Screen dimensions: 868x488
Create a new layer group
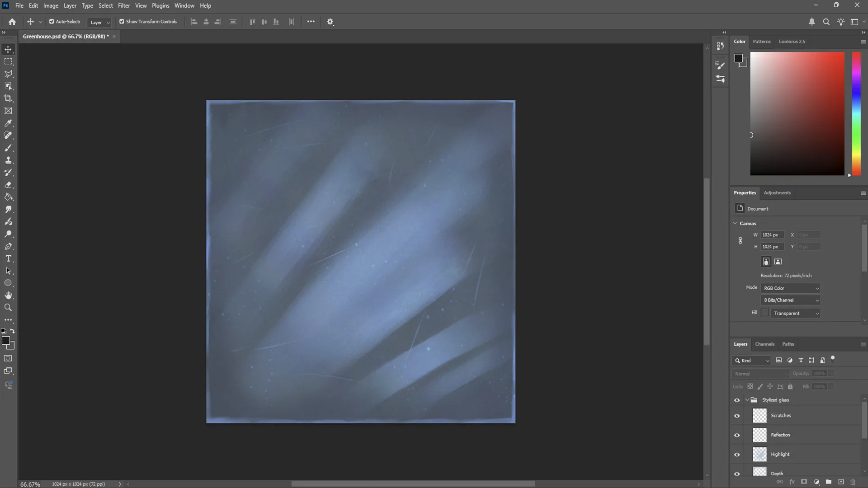(x=829, y=482)
